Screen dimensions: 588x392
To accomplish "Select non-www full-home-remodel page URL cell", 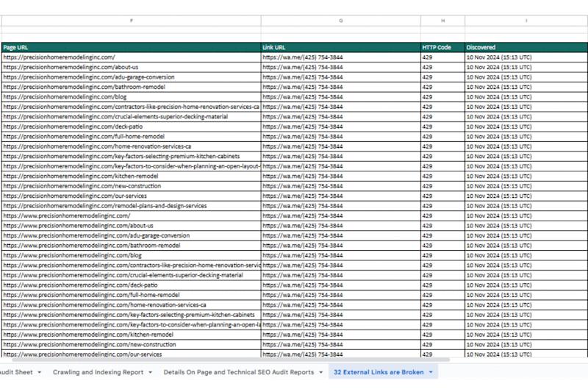I will coord(132,137).
